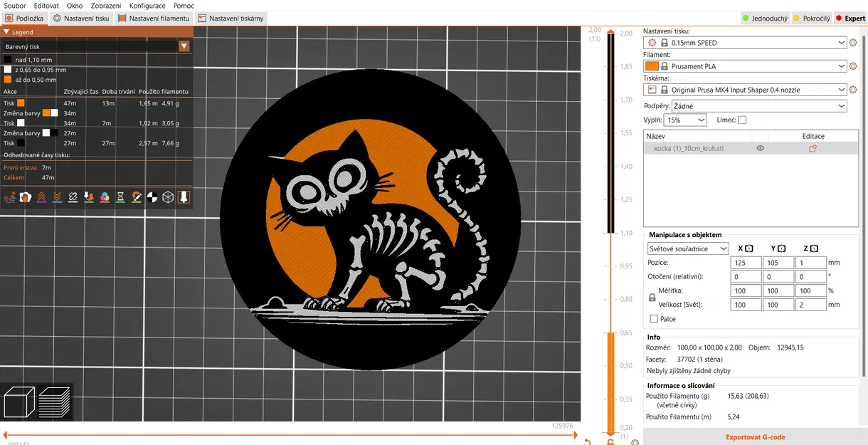Screen dimensions: 868x445
Task: Open the Prusament PLA filament dropdown
Action: point(745,66)
